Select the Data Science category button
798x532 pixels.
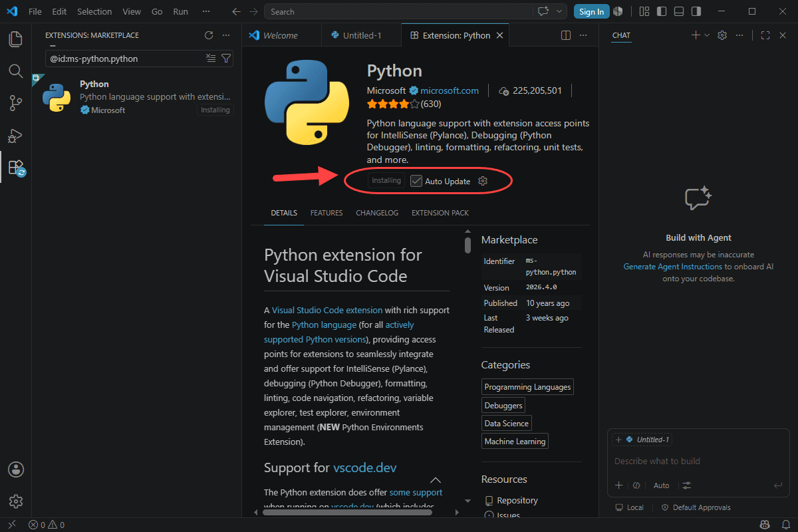507,423
